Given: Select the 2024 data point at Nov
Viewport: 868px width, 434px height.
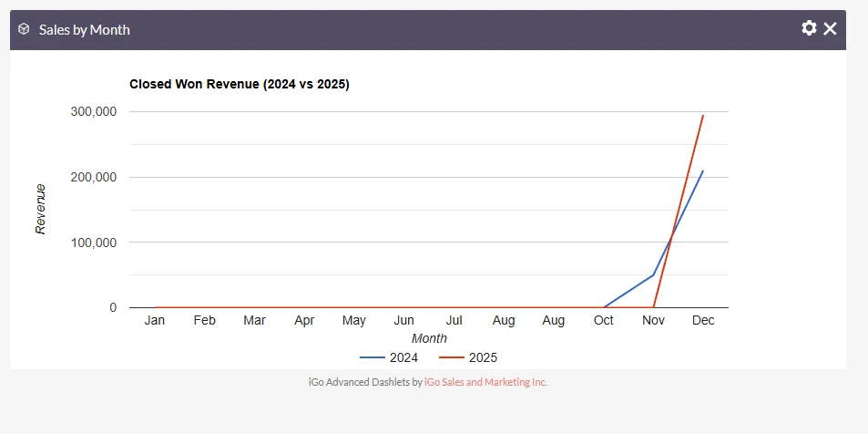Looking at the screenshot, I should 653,274.
